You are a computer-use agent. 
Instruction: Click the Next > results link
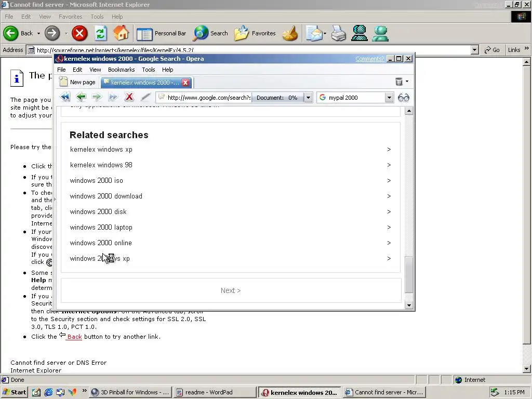tap(231, 290)
